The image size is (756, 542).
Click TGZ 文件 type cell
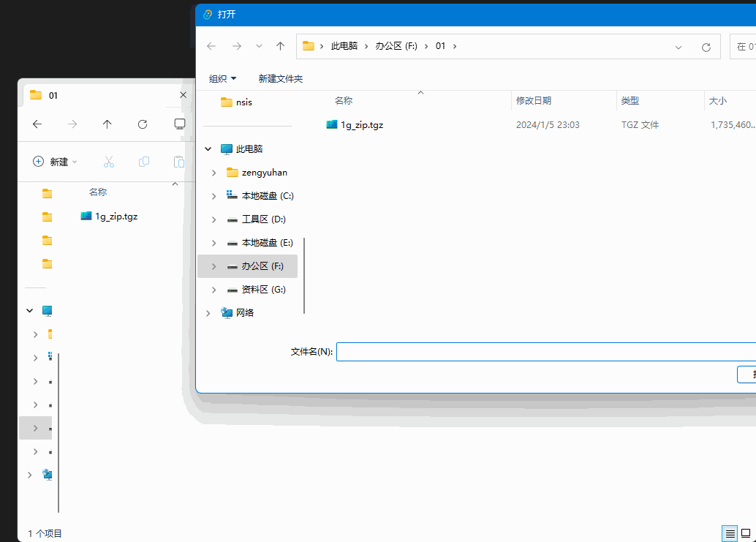click(640, 125)
